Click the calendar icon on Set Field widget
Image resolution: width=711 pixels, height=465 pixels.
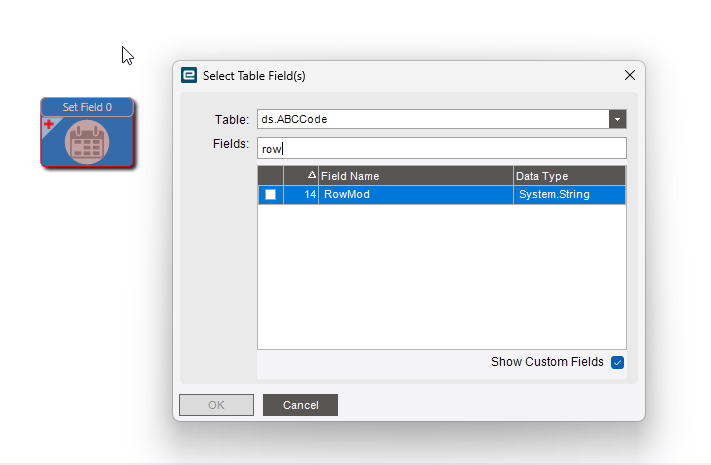(87, 142)
